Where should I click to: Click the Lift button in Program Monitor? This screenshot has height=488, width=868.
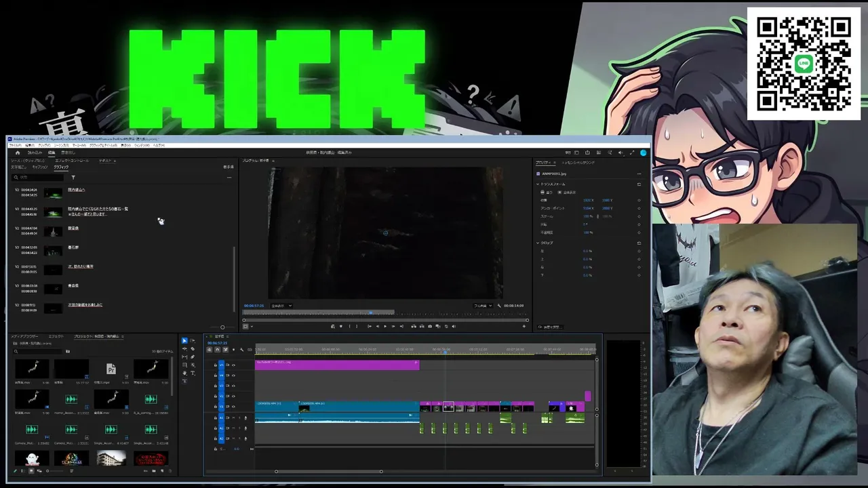[x=412, y=326]
